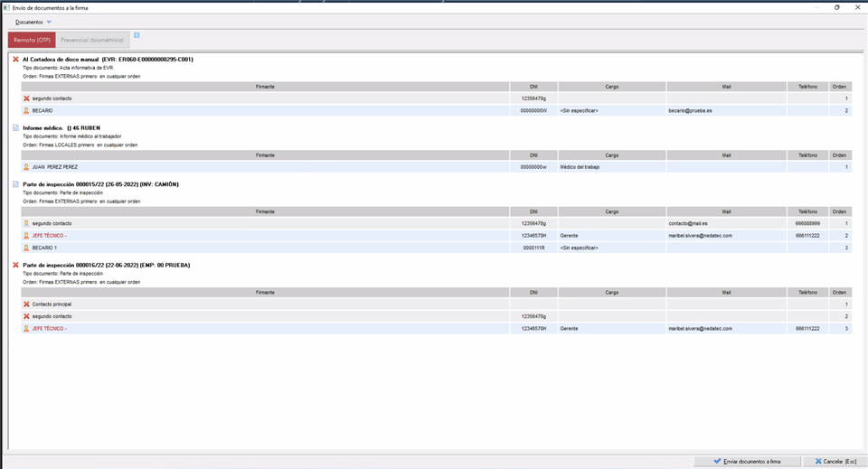Click Mail column header in inspección 000015/22 table
The image size is (868, 469).
pos(726,211)
